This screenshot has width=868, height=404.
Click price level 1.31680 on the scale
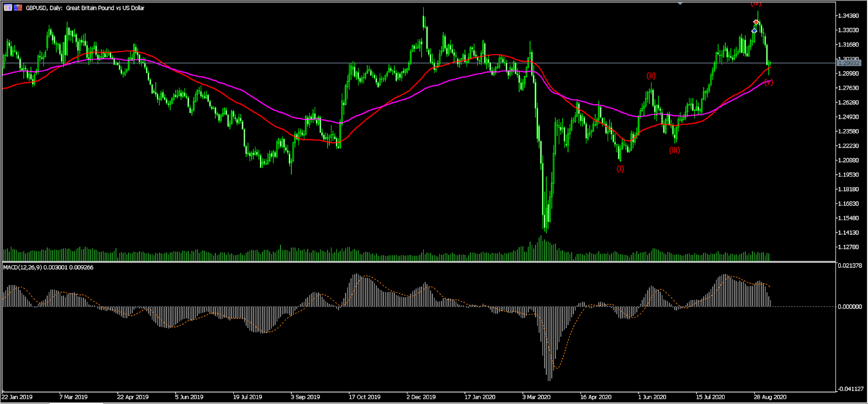coord(848,44)
